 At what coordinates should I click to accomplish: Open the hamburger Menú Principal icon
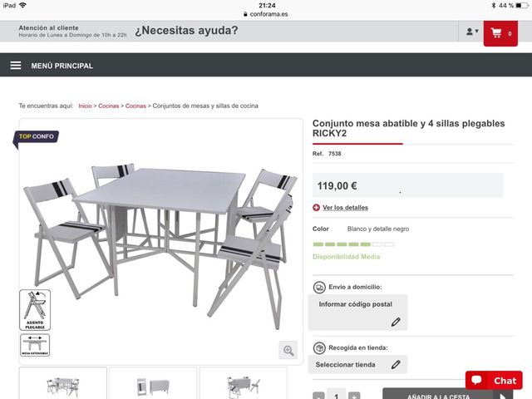click(16, 65)
